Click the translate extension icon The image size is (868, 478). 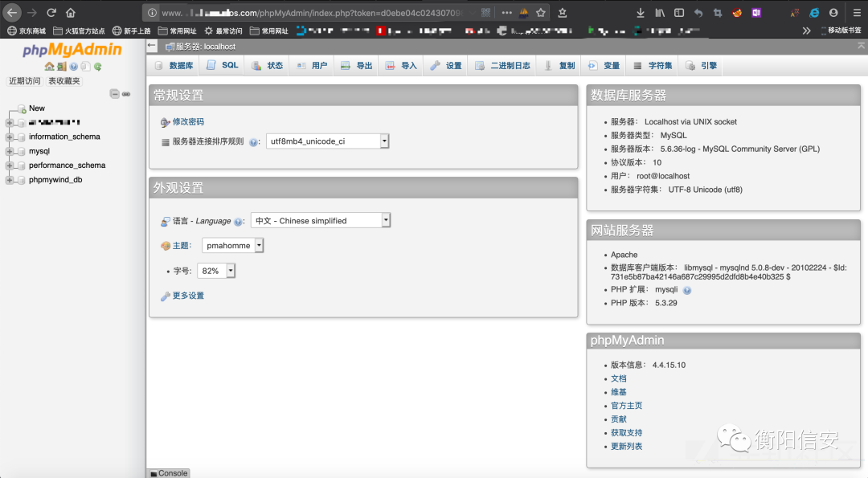[794, 12]
